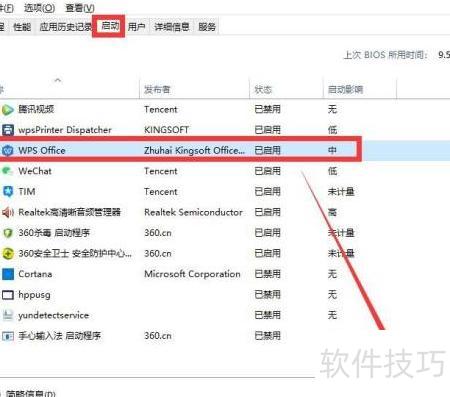Click 已禁用 status in Cortana row
The image size is (450, 397).
tap(267, 274)
